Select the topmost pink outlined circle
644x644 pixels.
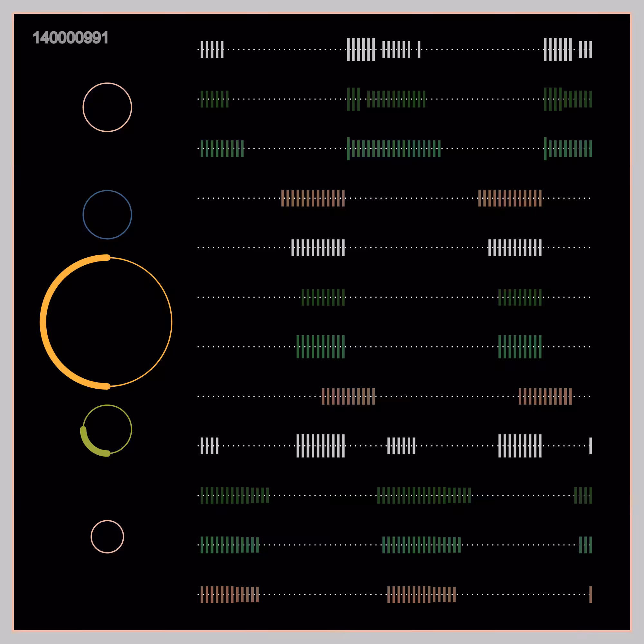(107, 107)
